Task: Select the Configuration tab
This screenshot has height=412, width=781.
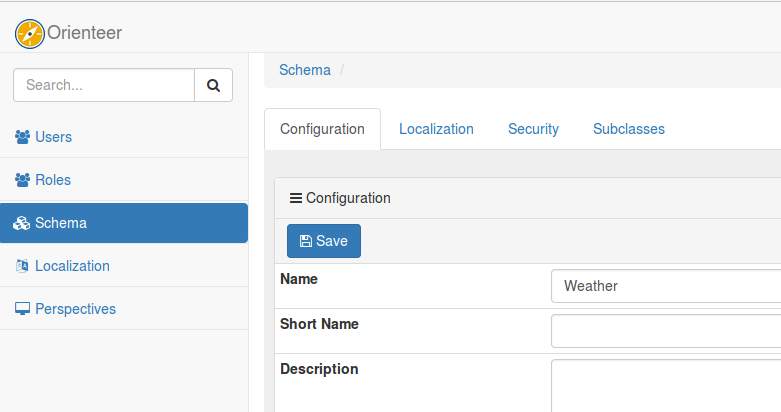Action: click(x=322, y=129)
